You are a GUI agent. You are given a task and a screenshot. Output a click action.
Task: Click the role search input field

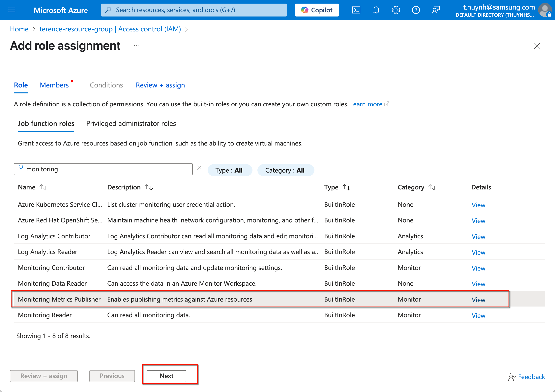(106, 169)
